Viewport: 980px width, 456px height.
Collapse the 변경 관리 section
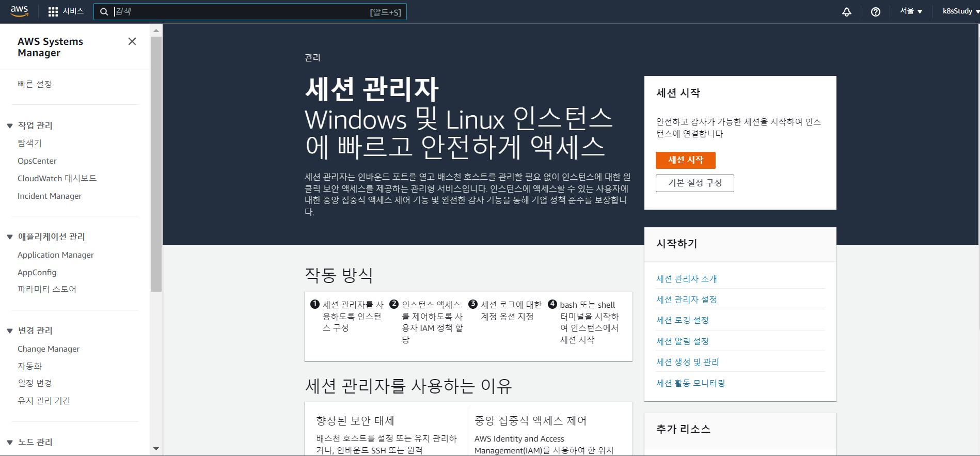[10, 331]
